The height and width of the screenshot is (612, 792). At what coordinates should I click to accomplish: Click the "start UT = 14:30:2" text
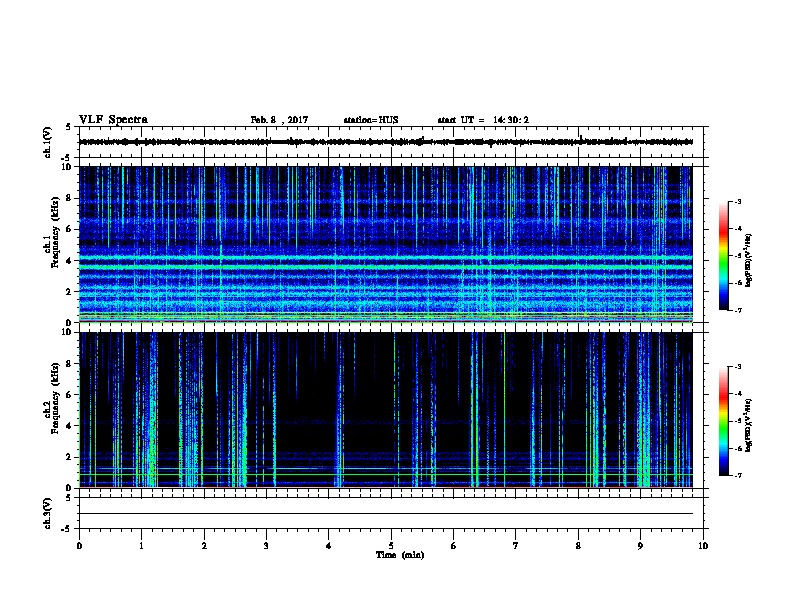(x=483, y=120)
